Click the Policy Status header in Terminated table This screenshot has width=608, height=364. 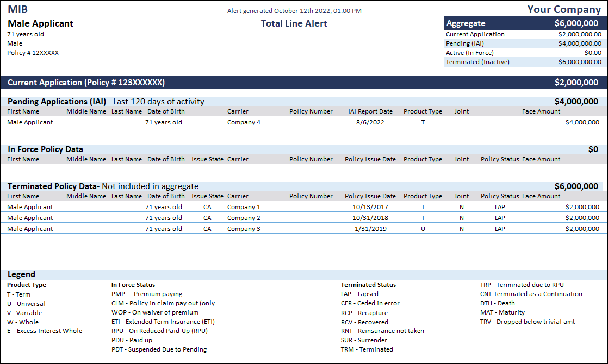coord(500,196)
